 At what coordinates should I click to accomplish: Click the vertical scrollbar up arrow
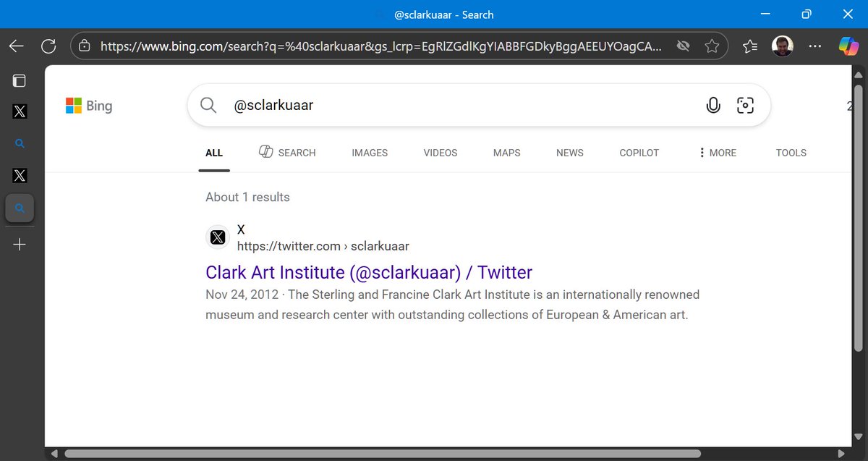[859, 75]
